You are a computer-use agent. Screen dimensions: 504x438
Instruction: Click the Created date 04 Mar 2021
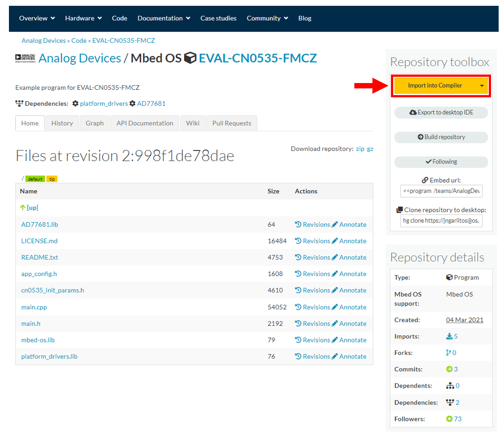tap(465, 320)
